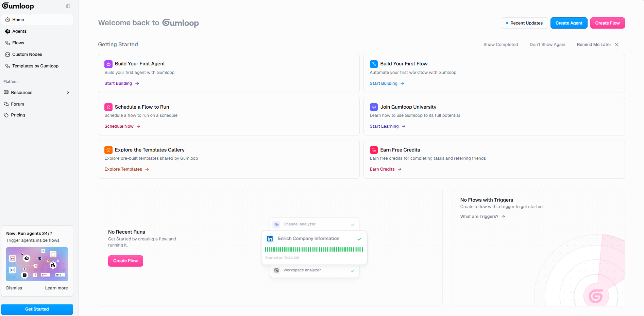Open the Forum menu item

pyautogui.click(x=37, y=104)
